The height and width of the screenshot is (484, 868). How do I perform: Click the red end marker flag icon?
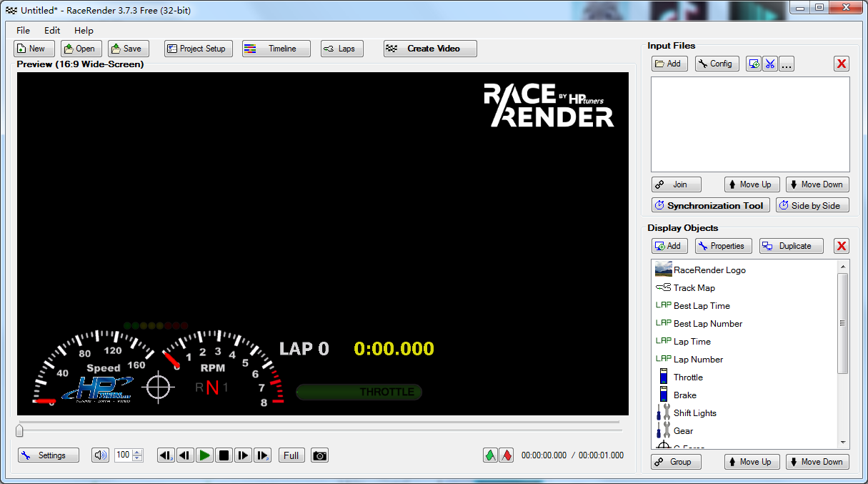coord(507,455)
